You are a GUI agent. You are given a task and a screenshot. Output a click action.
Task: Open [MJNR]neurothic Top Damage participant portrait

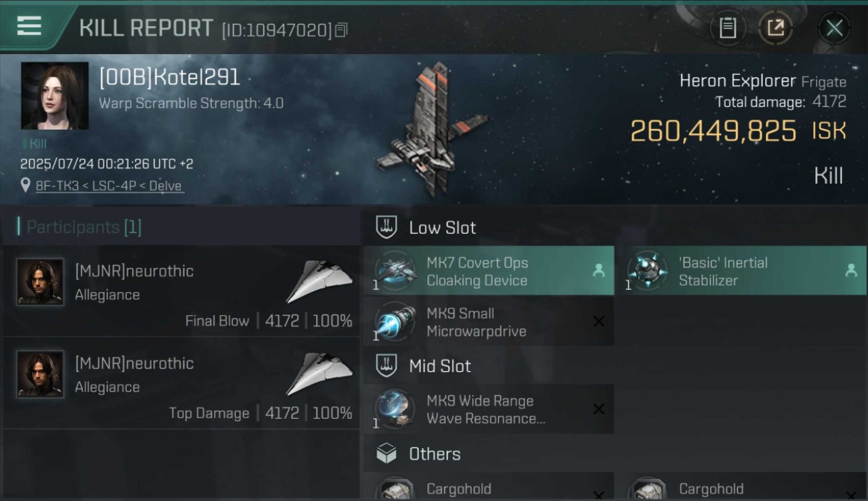pyautogui.click(x=40, y=374)
